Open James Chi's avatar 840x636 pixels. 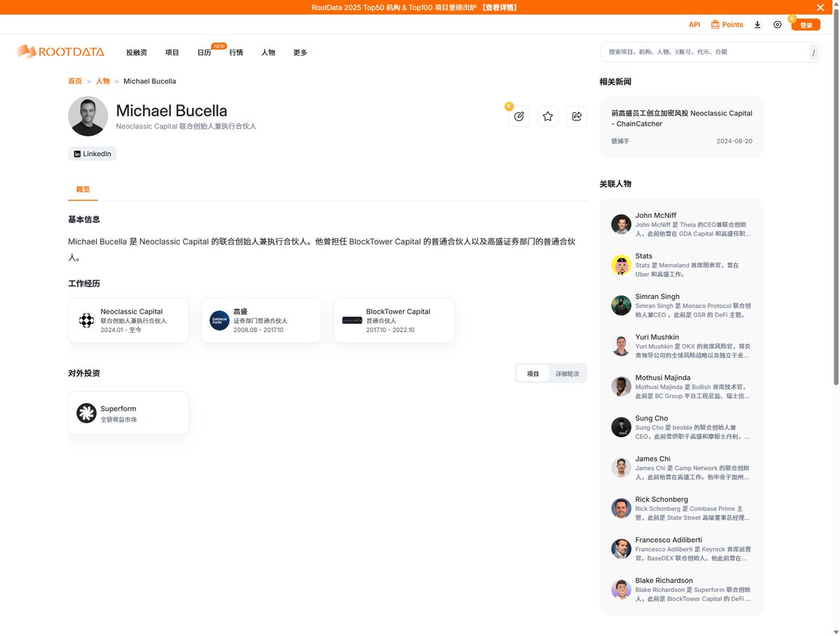pos(621,468)
